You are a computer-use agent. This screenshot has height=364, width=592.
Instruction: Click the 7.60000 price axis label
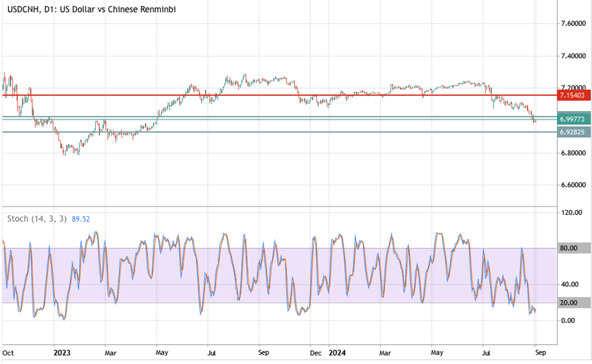[x=573, y=24]
